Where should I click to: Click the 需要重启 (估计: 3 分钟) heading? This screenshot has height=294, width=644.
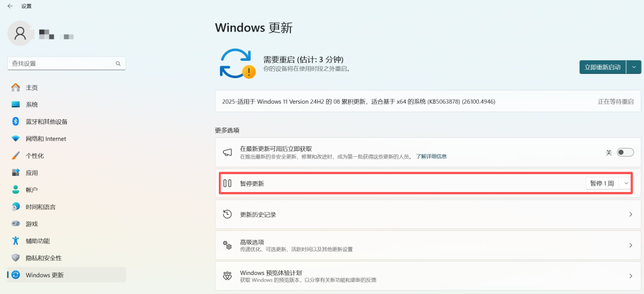tap(304, 59)
